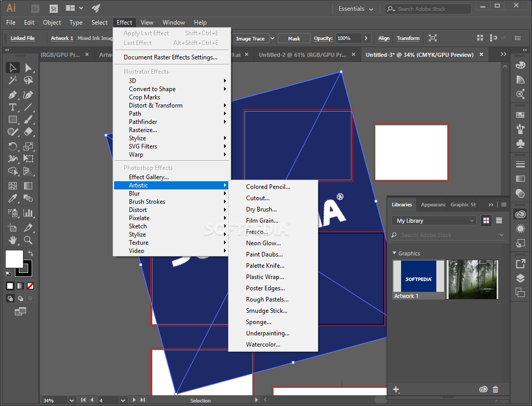Delete library item with trash icon
Viewport: 532px width, 406px height.
point(495,390)
